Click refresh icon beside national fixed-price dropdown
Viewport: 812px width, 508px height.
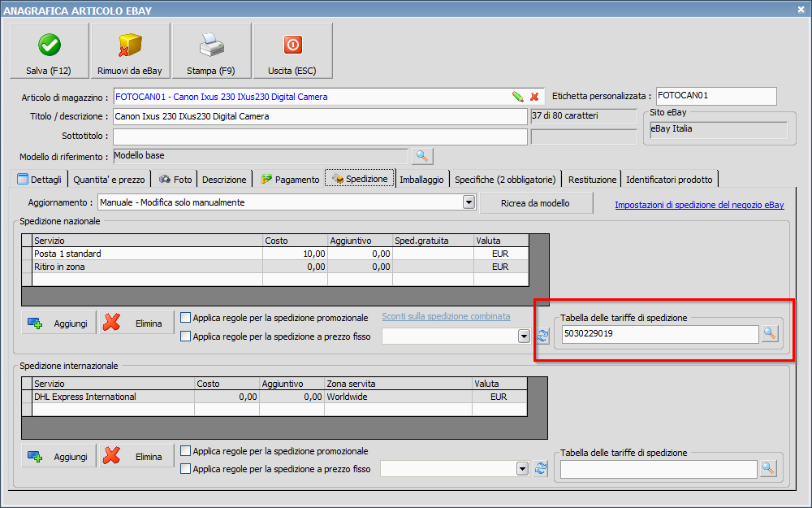tap(542, 336)
